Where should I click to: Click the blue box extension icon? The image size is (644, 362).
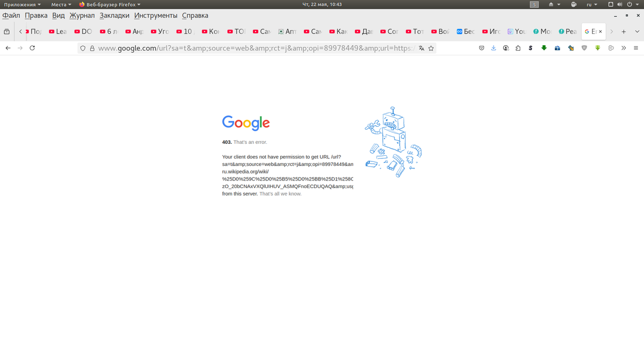point(557,48)
